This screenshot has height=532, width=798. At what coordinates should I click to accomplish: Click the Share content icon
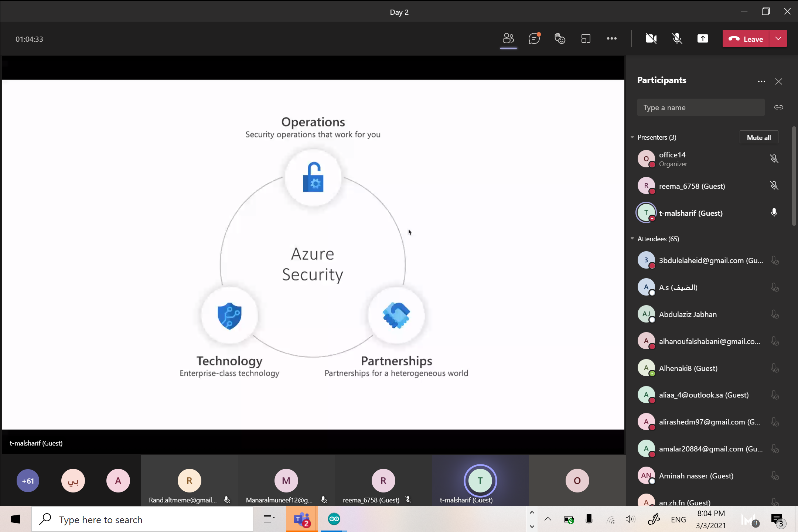pos(702,38)
